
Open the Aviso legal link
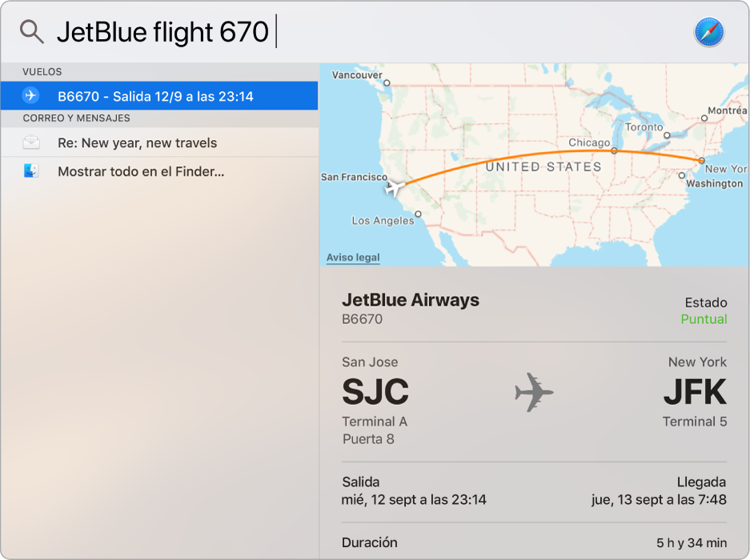click(x=352, y=257)
